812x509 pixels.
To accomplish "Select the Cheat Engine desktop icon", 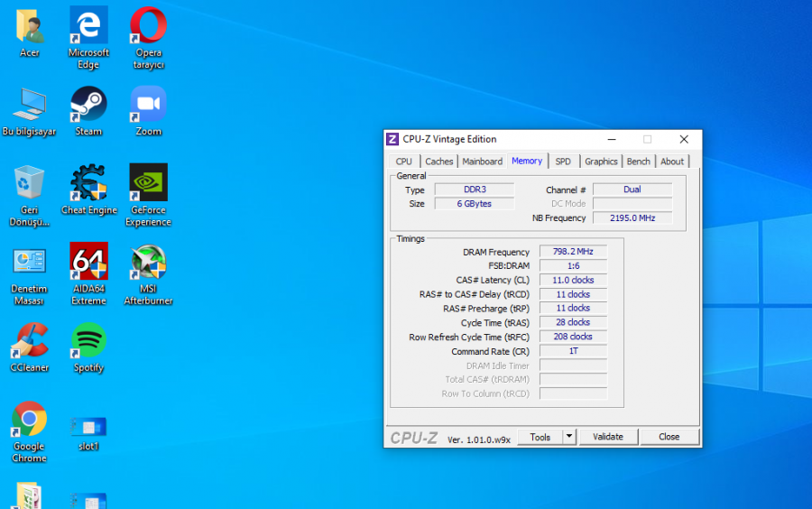I will coord(88,183).
